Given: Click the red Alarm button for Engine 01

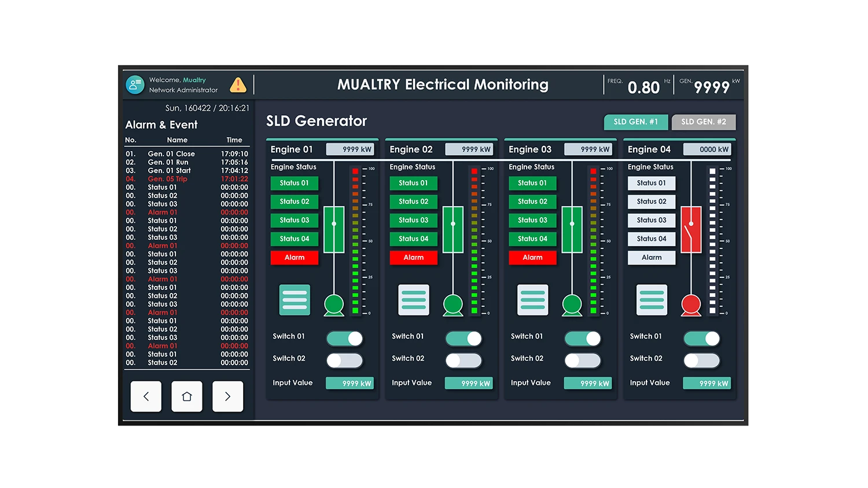Looking at the screenshot, I should pos(295,258).
